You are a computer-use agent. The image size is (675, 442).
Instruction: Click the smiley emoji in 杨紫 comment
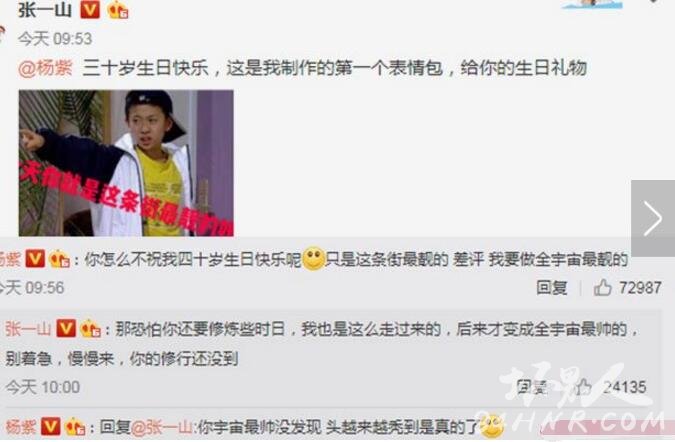pos(313,259)
